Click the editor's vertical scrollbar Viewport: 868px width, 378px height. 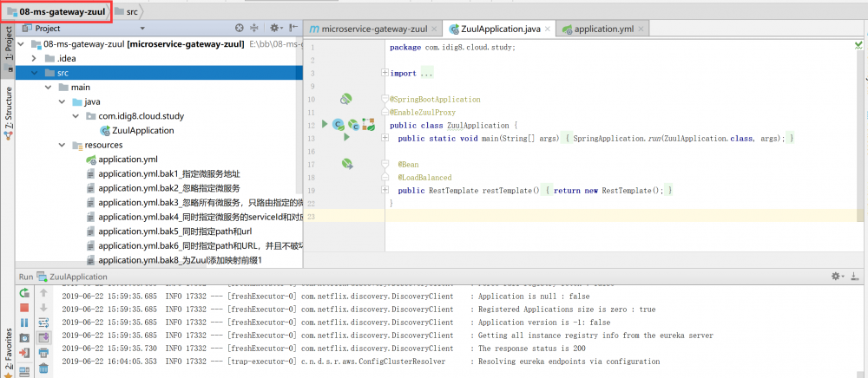point(859,138)
